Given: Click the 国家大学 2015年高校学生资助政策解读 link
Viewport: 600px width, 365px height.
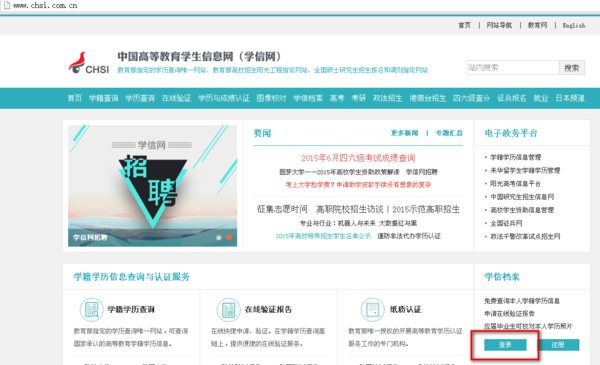Looking at the screenshot, I should 339,172.
